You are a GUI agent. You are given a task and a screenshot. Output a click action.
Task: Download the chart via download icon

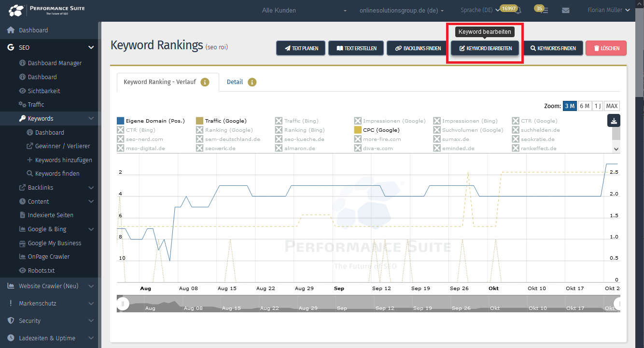[614, 121]
